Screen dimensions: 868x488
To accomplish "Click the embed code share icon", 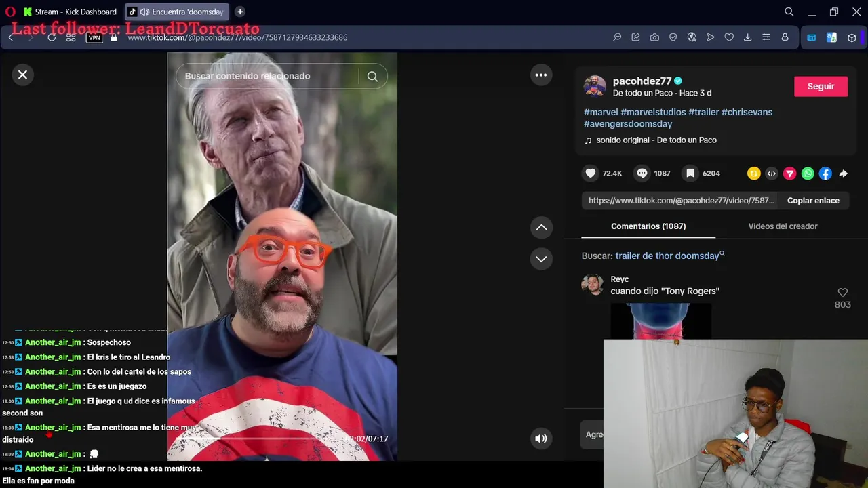I will click(x=771, y=174).
